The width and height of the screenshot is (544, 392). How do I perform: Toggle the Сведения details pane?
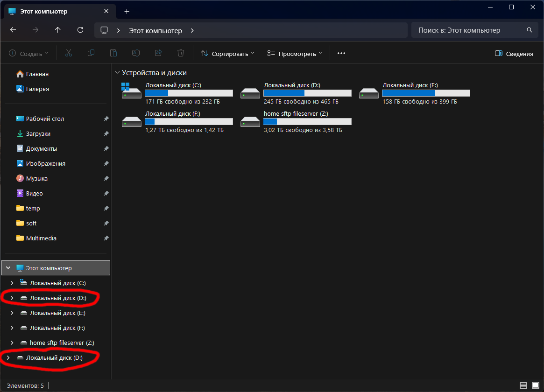pyautogui.click(x=514, y=53)
